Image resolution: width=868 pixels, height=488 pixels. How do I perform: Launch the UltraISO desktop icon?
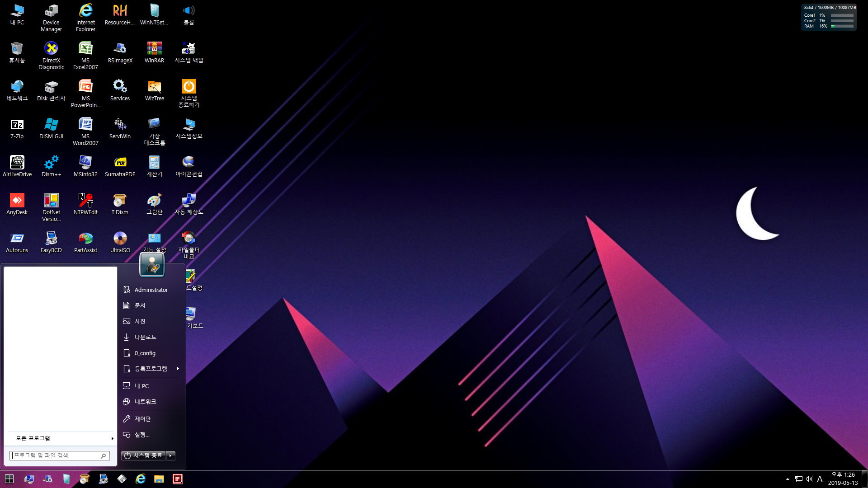click(120, 242)
